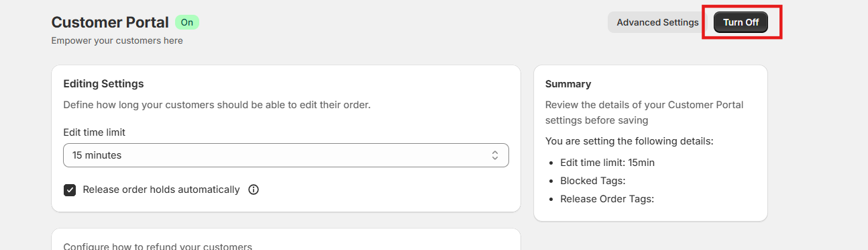This screenshot has height=250, width=868.
Task: Click the Edit time limit field label
Action: coord(94,132)
